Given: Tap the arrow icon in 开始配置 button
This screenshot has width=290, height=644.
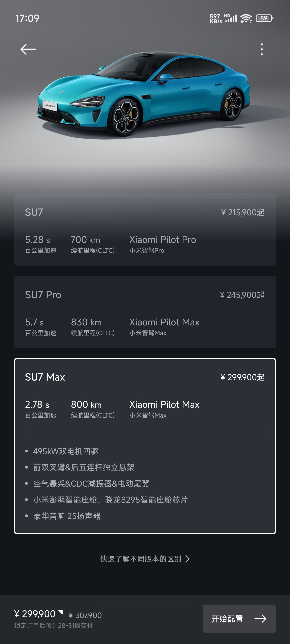Looking at the screenshot, I should (260, 619).
